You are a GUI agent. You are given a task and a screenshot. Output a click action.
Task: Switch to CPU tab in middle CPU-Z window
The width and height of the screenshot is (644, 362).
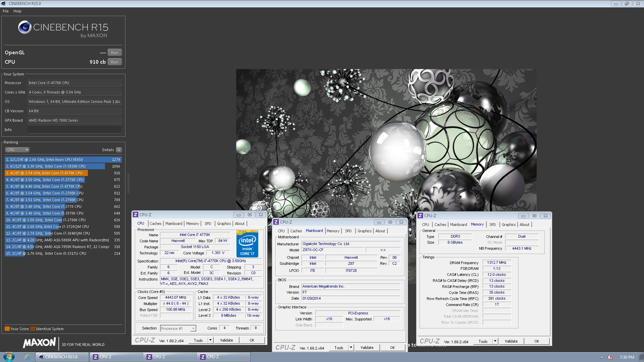pos(281,231)
